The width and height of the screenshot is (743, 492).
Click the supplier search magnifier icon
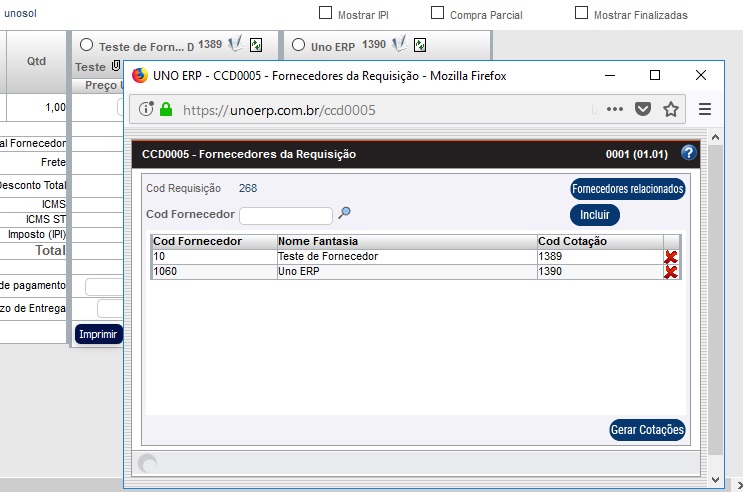pos(344,213)
